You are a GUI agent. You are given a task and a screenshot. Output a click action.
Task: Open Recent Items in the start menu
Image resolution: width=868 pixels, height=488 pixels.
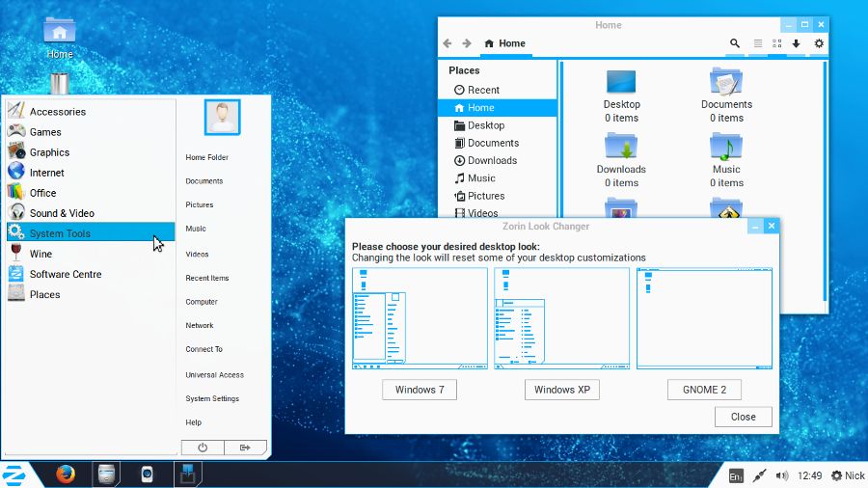pos(207,278)
